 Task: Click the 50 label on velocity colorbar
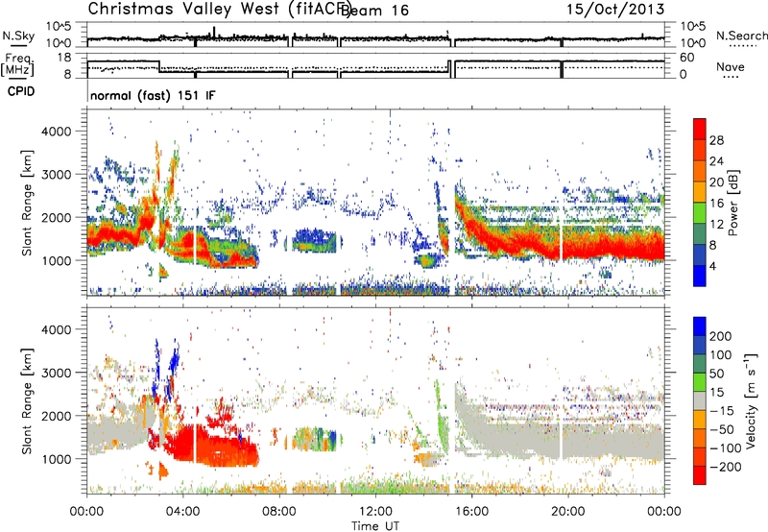[x=716, y=374]
